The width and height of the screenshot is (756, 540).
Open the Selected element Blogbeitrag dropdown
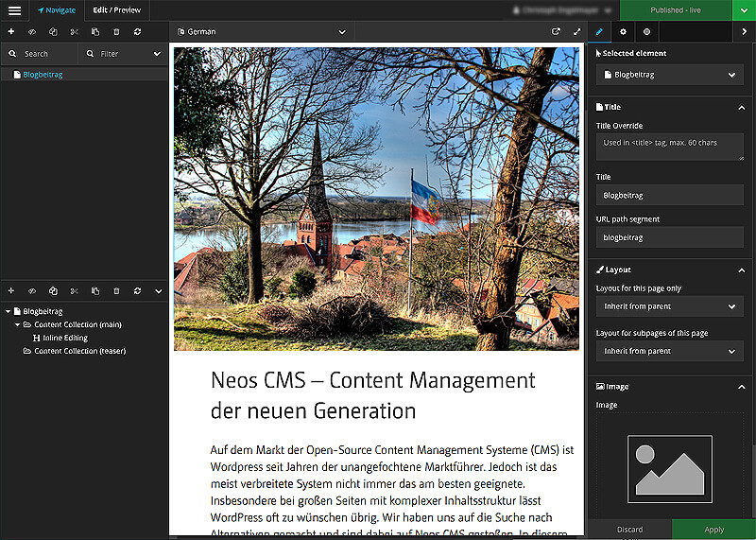[670, 75]
